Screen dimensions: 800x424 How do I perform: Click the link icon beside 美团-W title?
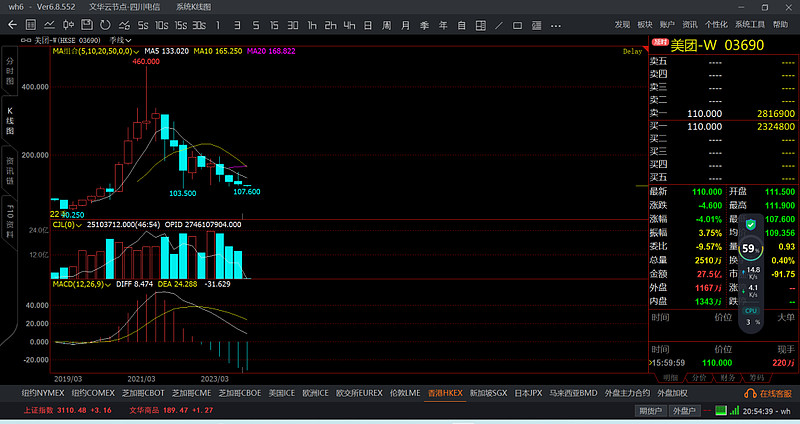pos(26,40)
